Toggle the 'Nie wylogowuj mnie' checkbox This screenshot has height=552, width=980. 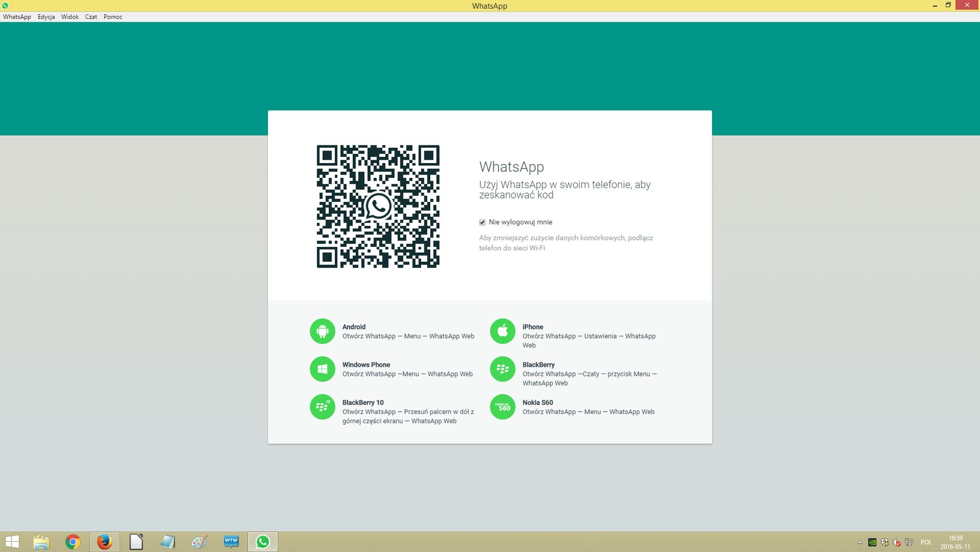pos(482,222)
